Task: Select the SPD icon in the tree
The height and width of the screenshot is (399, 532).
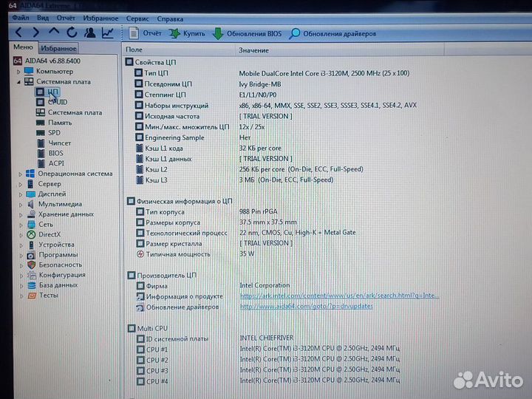Action: tap(41, 133)
